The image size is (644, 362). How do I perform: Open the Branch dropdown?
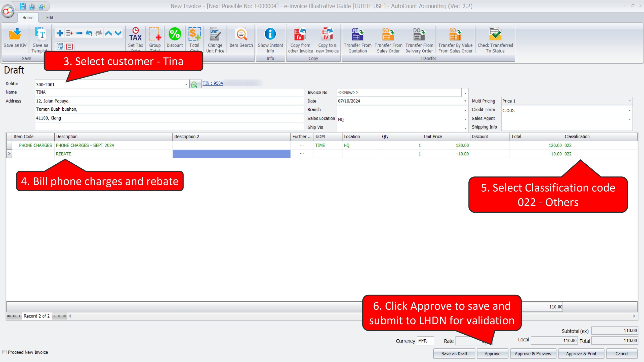465,110
